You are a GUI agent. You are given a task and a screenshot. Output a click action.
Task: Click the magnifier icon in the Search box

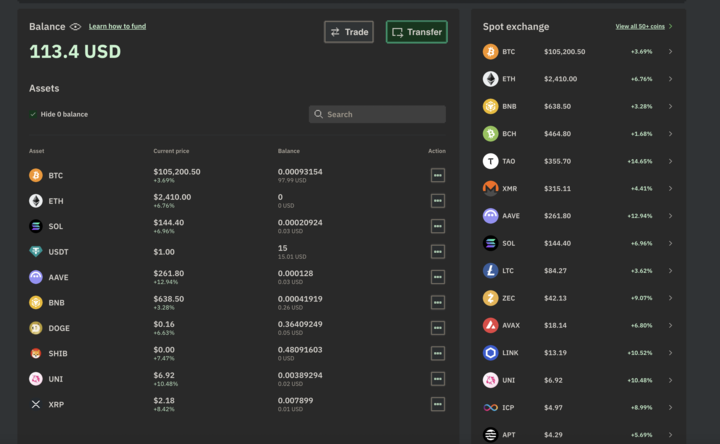318,114
